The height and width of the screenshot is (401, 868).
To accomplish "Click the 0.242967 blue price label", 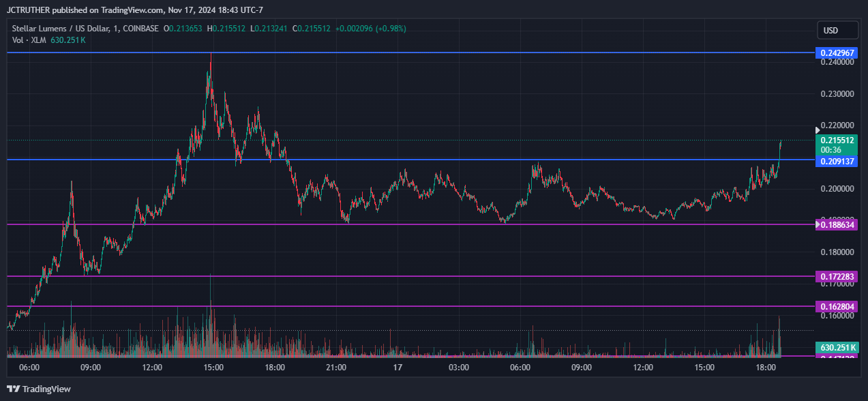I will (837, 53).
